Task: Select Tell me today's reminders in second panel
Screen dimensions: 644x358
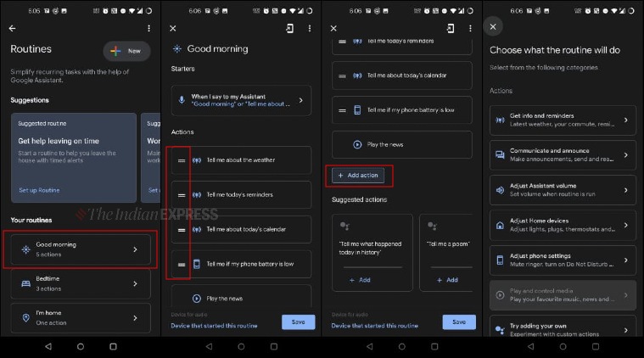Action: tap(241, 194)
